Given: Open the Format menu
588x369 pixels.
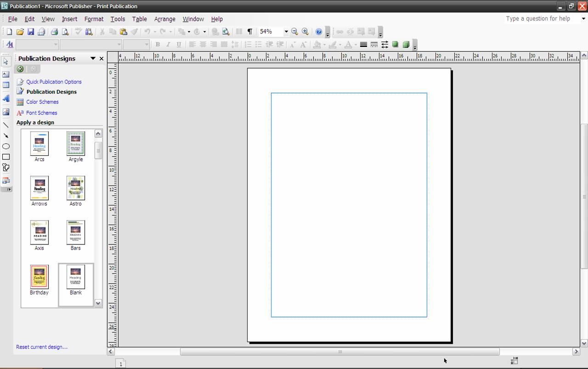Looking at the screenshot, I should point(94,19).
